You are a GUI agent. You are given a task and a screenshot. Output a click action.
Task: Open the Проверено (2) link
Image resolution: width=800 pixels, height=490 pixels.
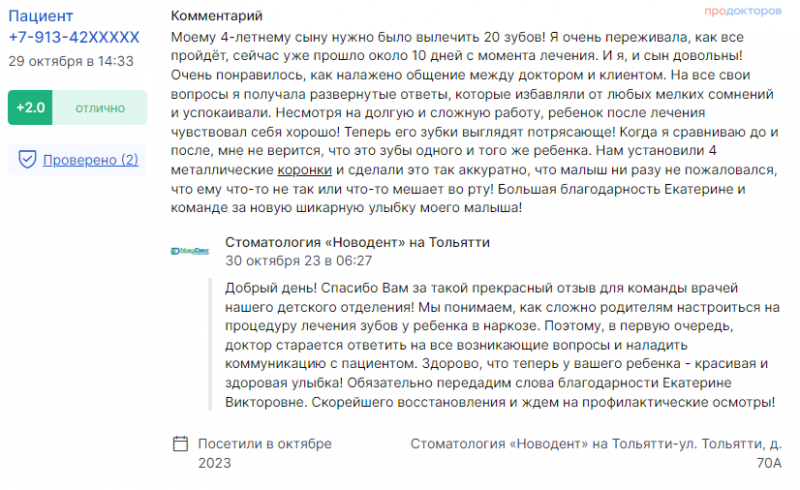coord(90,160)
